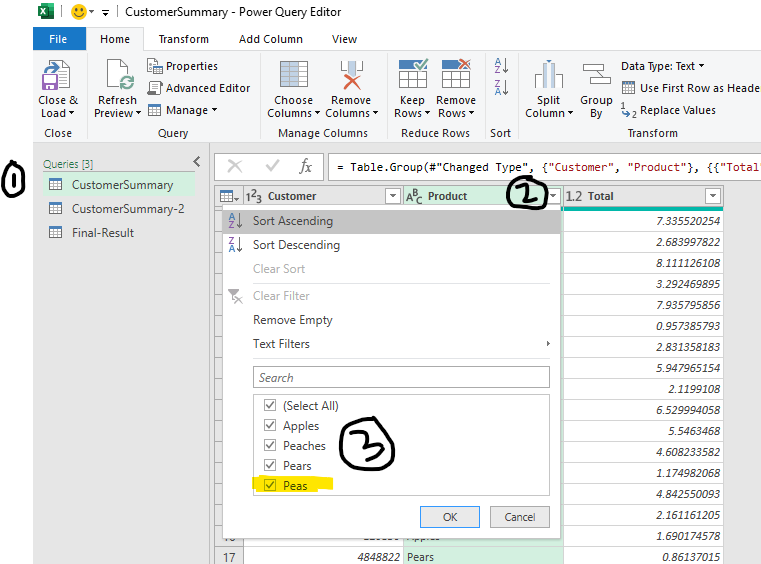Choose Remove Empty in filter menu
The height and width of the screenshot is (564, 761).
(x=391, y=320)
